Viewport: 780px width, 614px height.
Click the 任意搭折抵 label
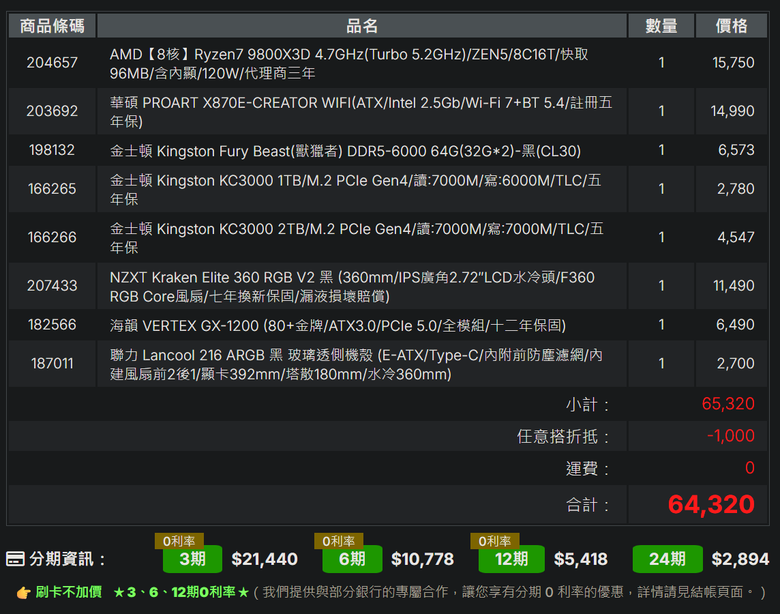[563, 436]
